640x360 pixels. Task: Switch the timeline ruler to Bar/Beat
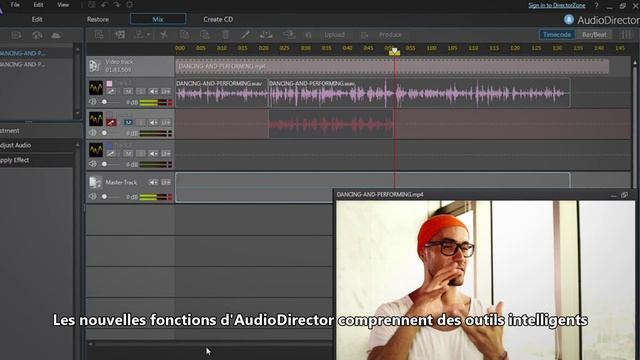[594, 35]
